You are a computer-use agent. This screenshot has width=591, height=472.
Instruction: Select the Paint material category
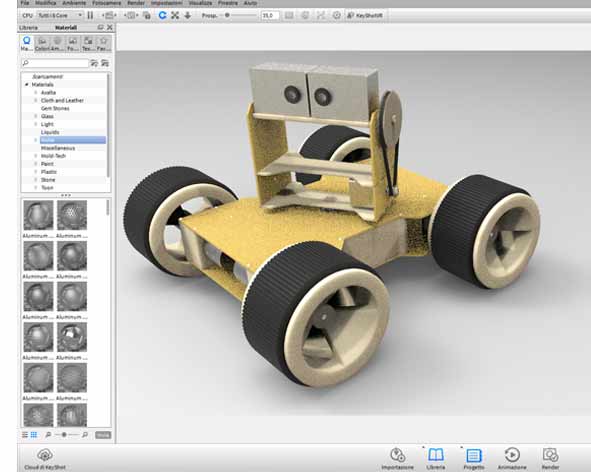(x=47, y=164)
